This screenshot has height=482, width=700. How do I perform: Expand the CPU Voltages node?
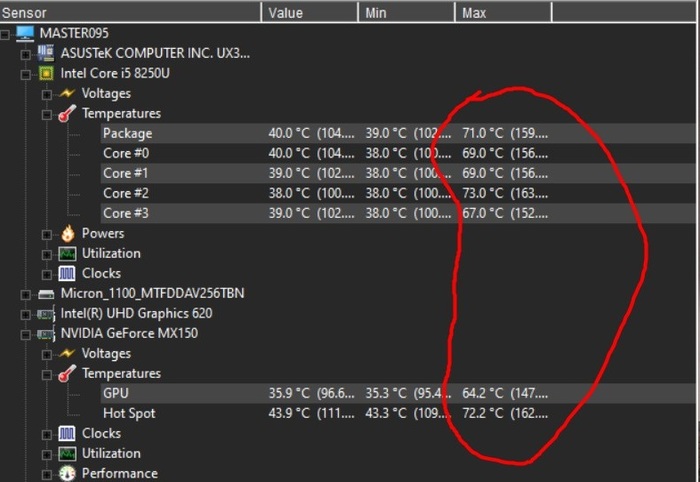pos(46,95)
